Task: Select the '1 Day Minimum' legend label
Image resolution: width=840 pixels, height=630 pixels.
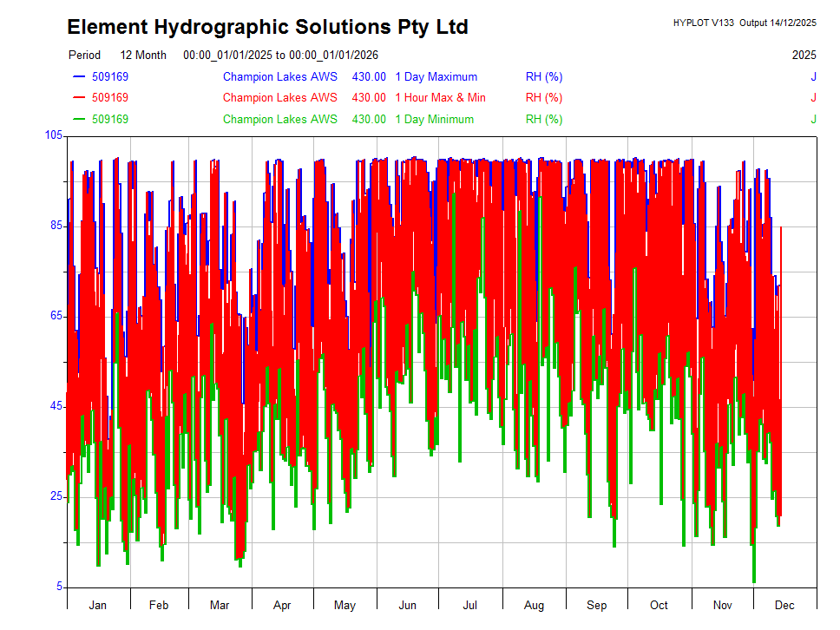Action: pyautogui.click(x=434, y=120)
